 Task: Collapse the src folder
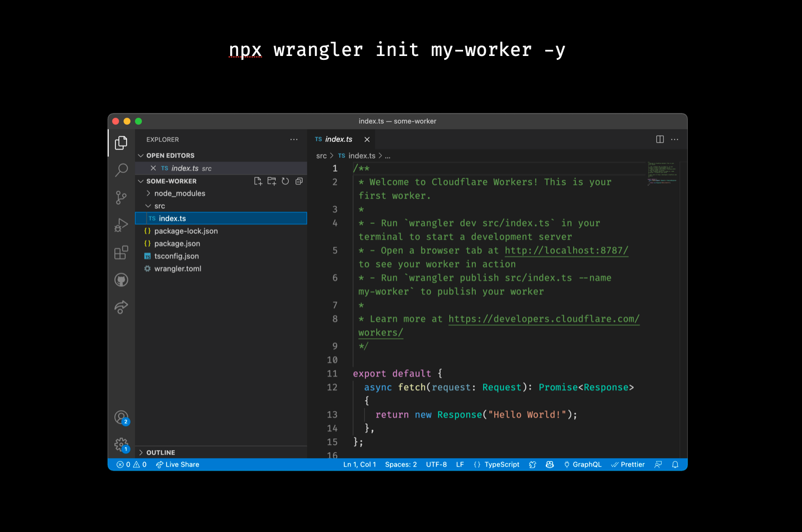[x=159, y=206]
